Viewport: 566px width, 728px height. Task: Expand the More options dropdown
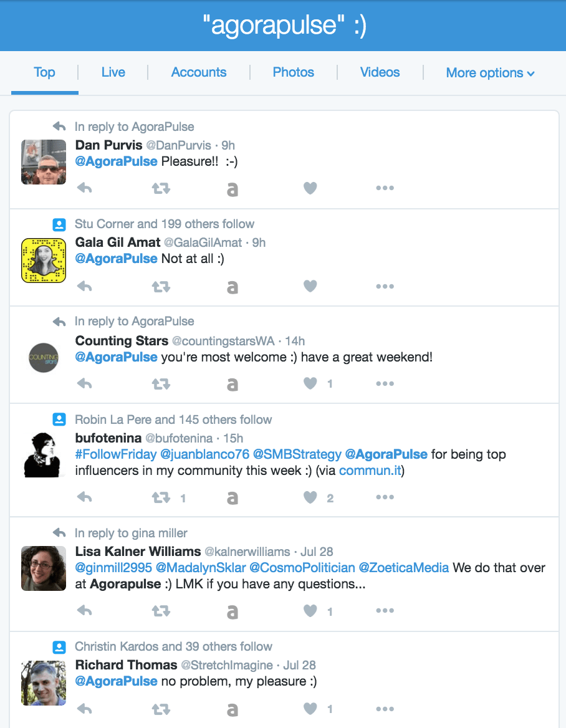point(491,73)
